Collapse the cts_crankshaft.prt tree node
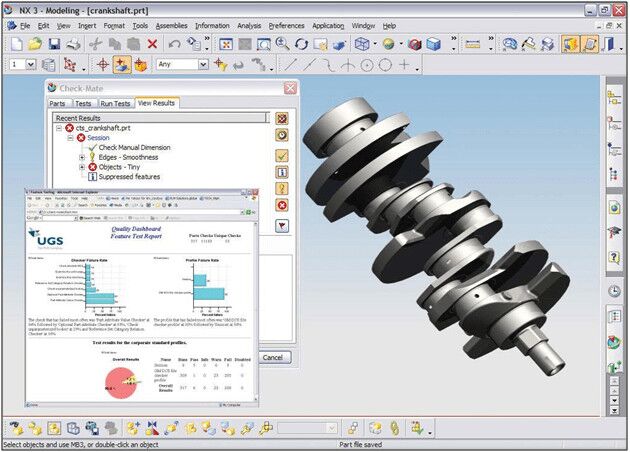The image size is (630, 452). pos(59,128)
